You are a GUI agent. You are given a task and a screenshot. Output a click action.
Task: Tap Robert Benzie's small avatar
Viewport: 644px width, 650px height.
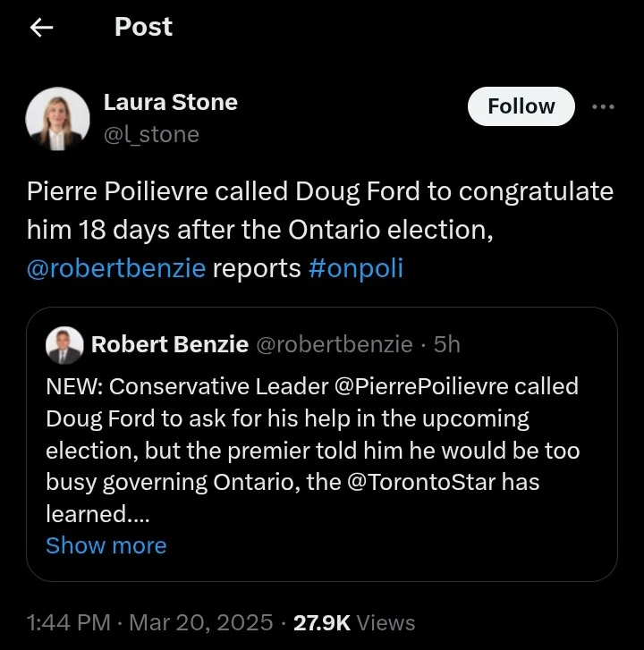point(68,344)
